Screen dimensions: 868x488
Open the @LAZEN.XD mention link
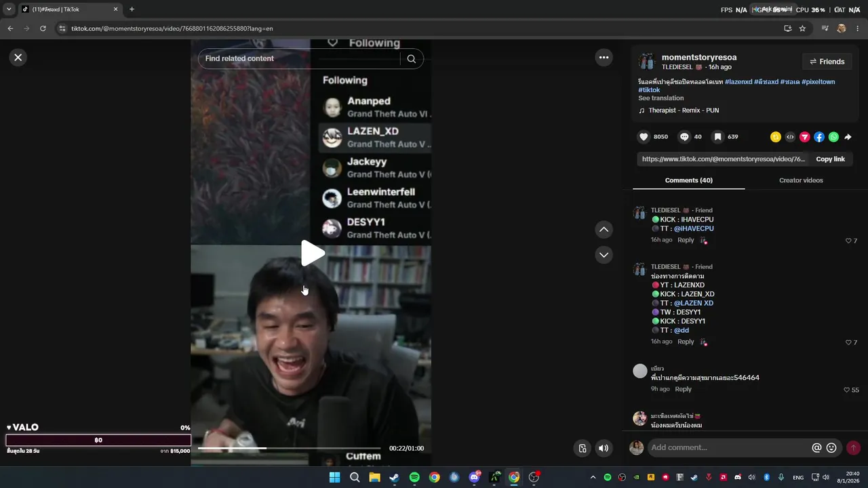[x=694, y=304]
